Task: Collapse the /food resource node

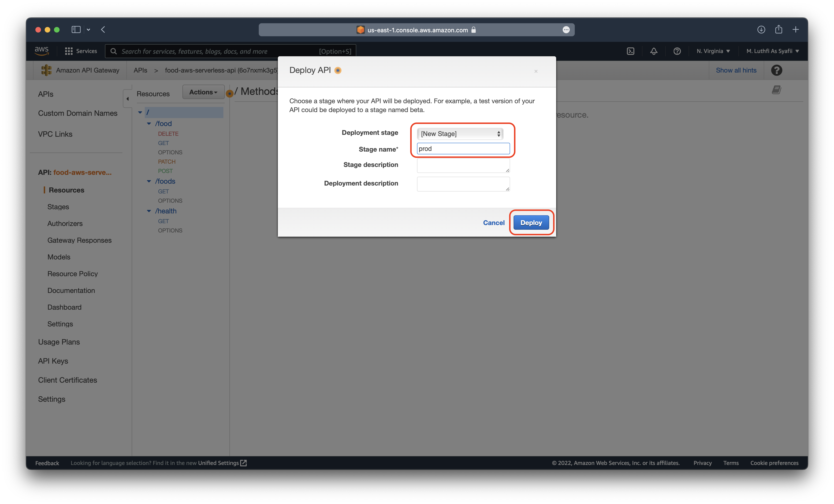Action: click(149, 123)
